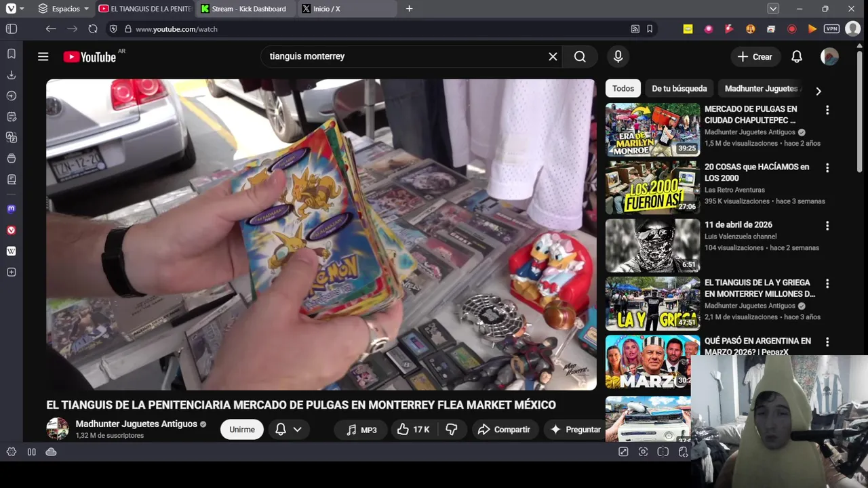
Task: Open the Vivaldi community web panel
Action: [x=11, y=230]
